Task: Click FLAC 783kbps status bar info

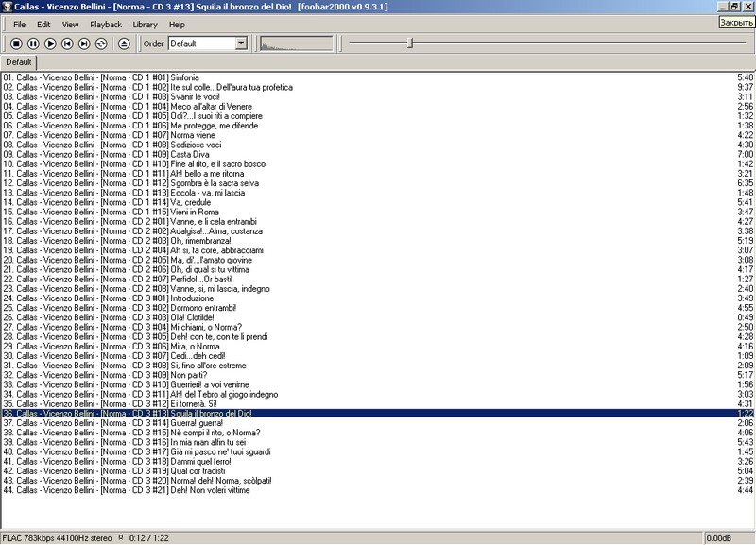Action: click(57, 537)
